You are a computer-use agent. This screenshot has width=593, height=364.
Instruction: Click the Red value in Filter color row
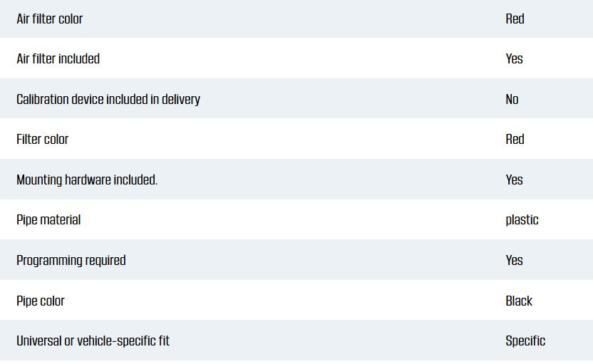click(515, 139)
